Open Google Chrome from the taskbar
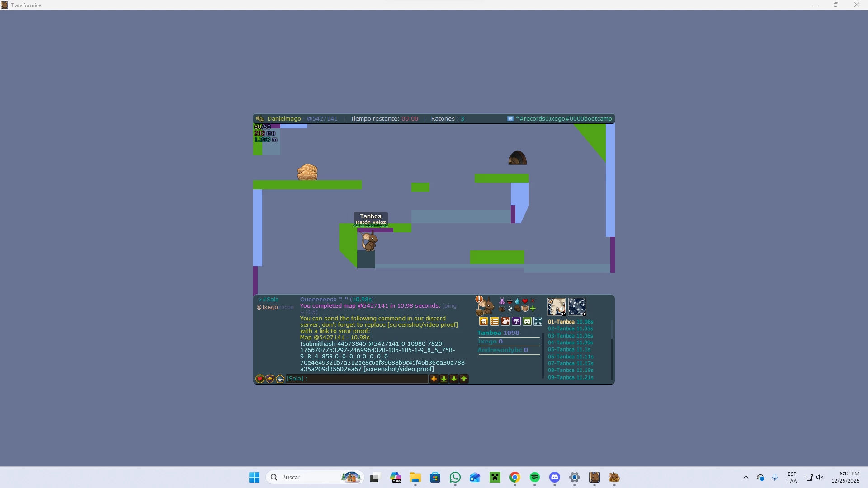868x488 pixels. (x=515, y=478)
